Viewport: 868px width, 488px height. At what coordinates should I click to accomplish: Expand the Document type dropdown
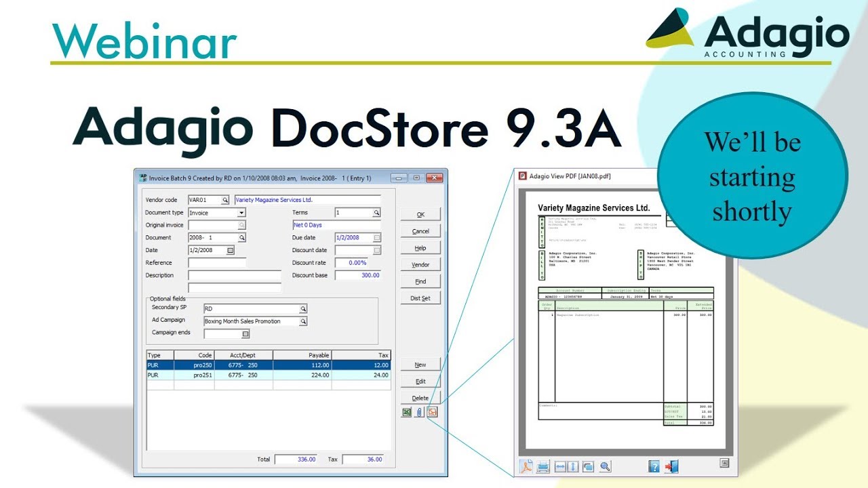point(241,213)
